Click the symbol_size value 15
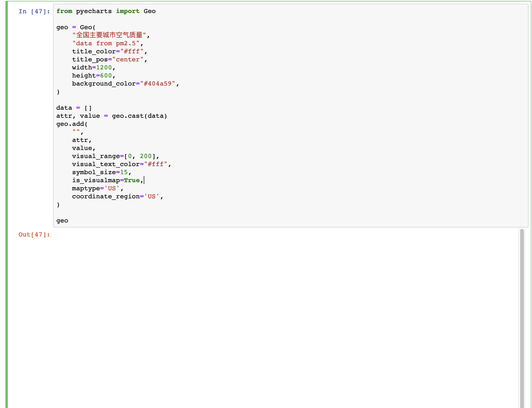 click(124, 172)
